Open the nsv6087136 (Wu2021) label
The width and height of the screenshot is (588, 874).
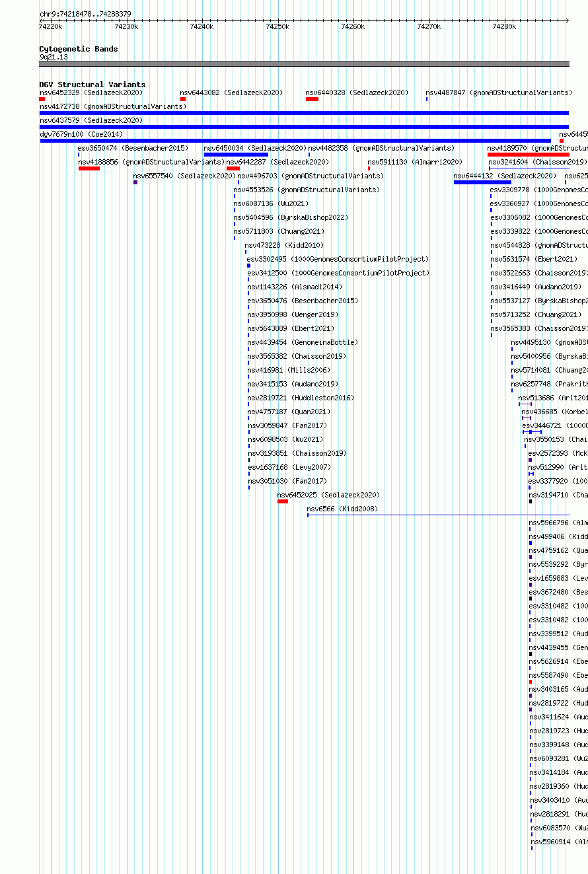pyautogui.click(x=271, y=203)
